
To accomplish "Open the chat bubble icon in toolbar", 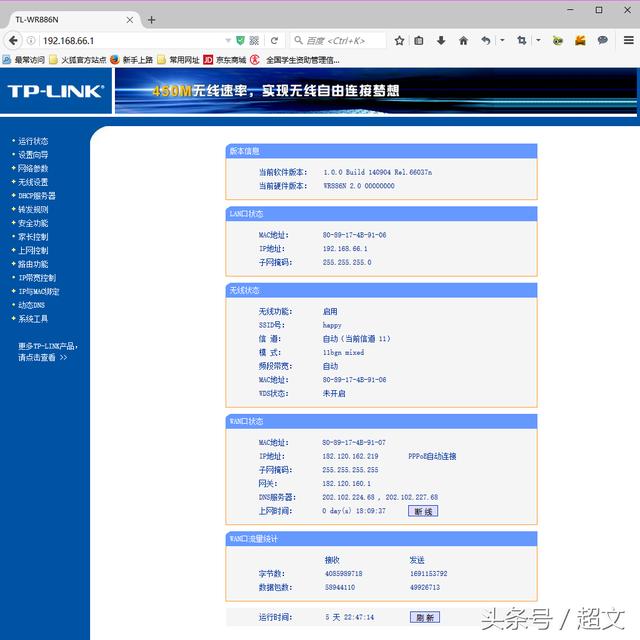I will point(602,40).
